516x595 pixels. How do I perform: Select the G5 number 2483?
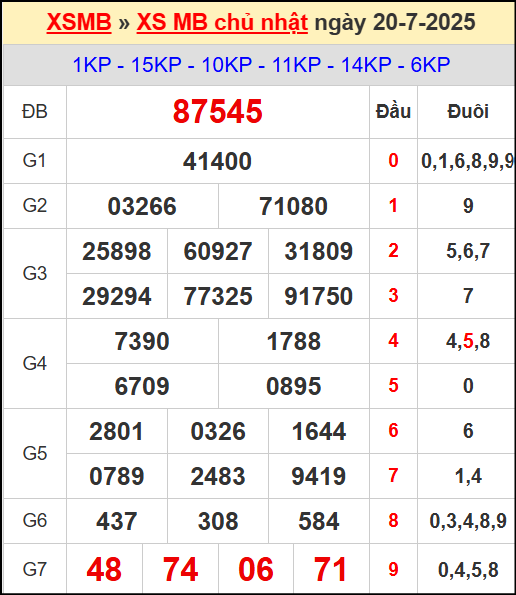tap(218, 476)
